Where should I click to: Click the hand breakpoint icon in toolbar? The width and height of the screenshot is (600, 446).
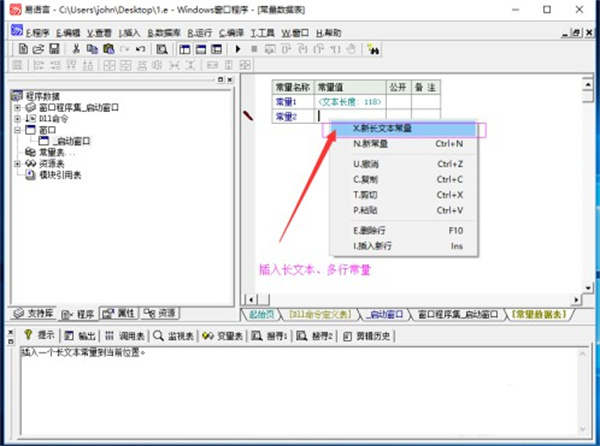[x=351, y=49]
